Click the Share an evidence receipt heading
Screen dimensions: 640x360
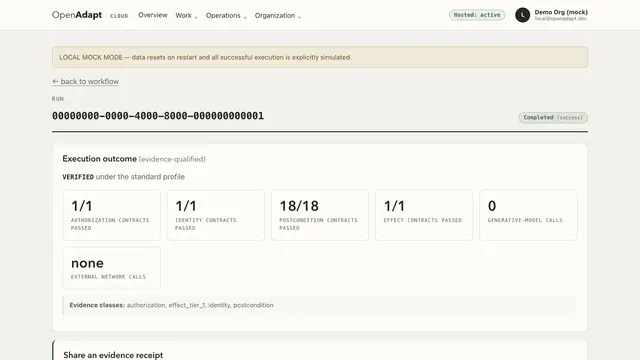(113, 355)
